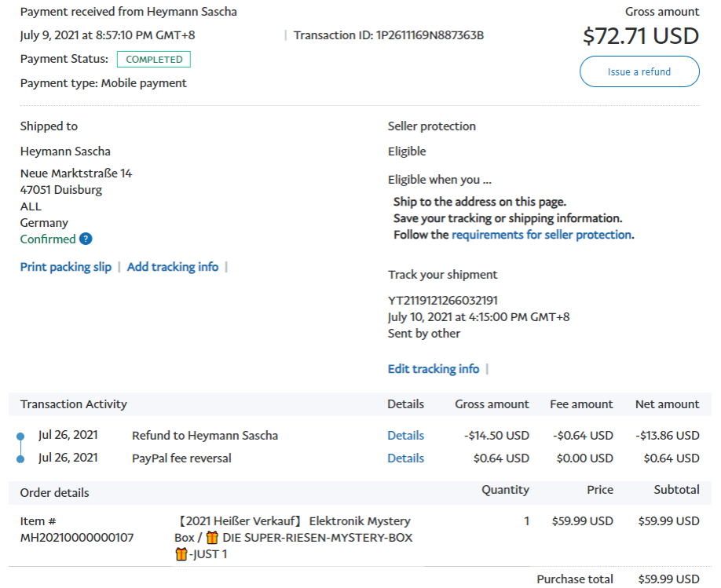This screenshot has width=721, height=588.
Task: Click the COMPLETED payment status badge
Action: (154, 60)
